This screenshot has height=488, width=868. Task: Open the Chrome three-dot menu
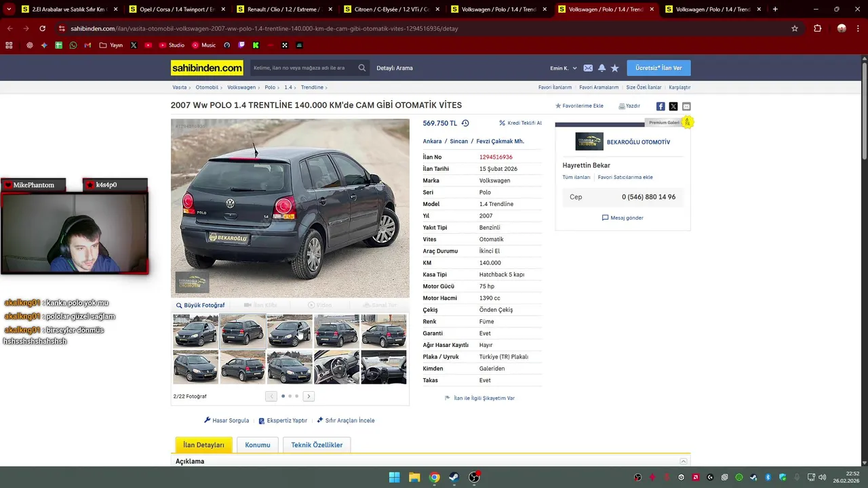859,28
